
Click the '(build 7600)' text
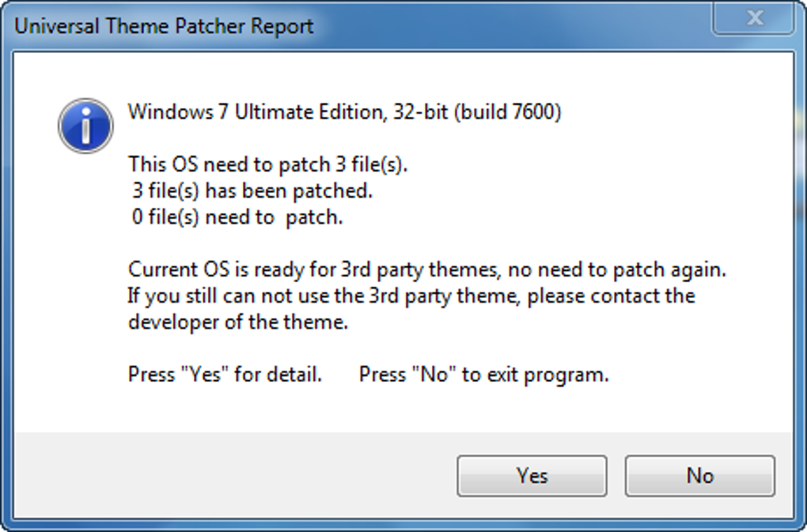coord(507,111)
